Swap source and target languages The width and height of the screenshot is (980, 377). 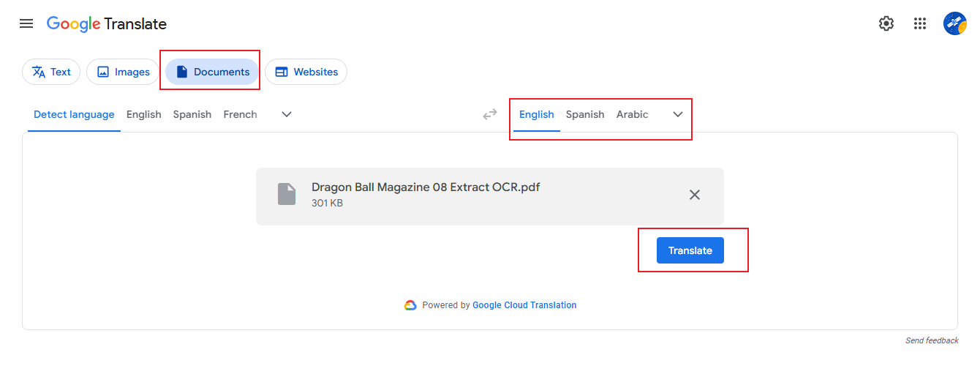490,114
